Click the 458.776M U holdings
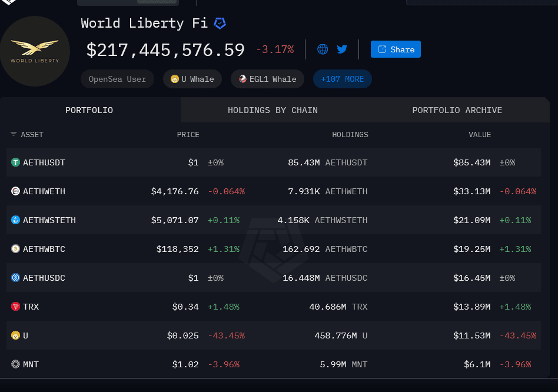Screen dimensions: 558x392 click(x=341, y=335)
